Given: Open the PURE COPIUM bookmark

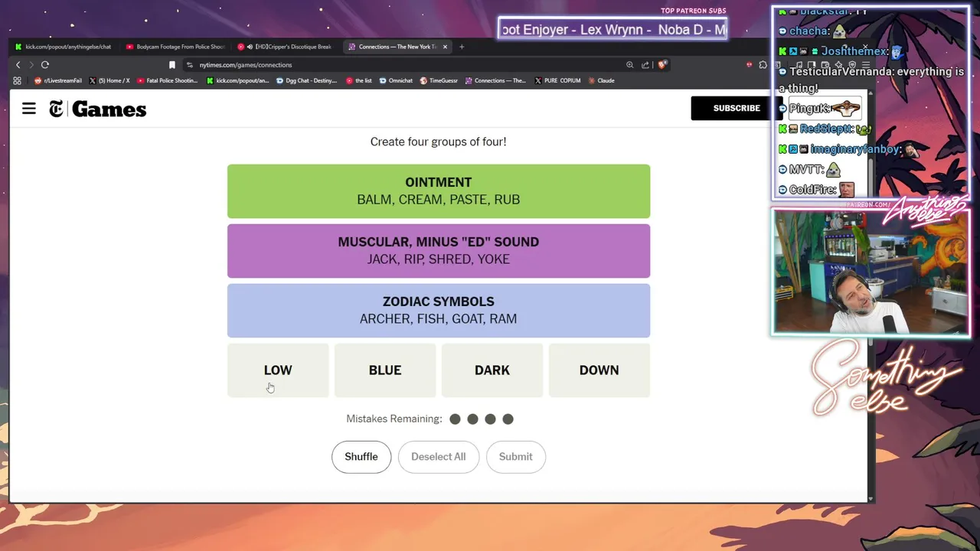Looking at the screenshot, I should [x=557, y=80].
